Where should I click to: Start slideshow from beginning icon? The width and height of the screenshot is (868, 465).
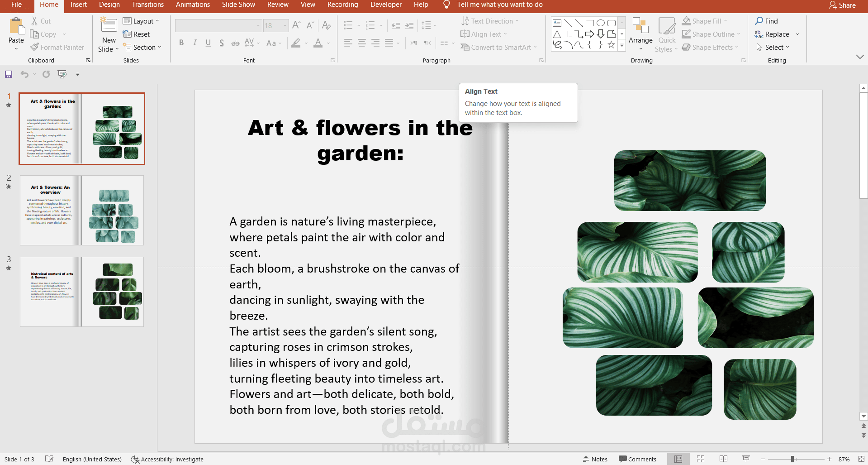62,74
